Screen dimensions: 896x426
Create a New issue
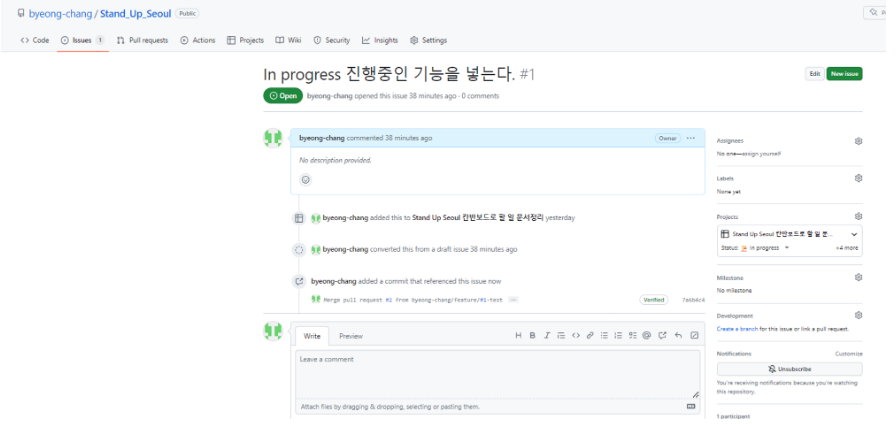(x=844, y=74)
